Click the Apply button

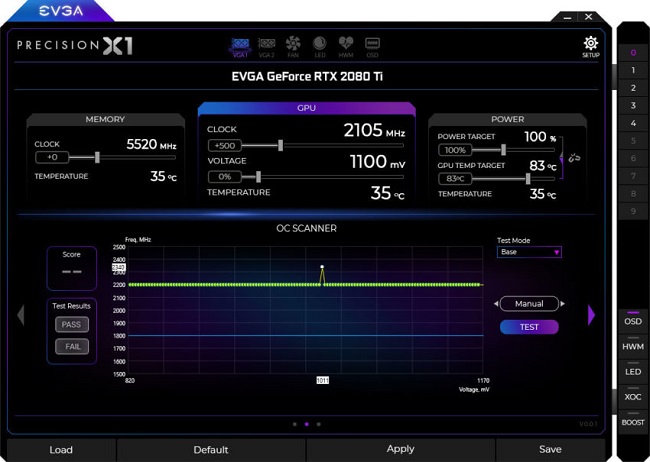pos(400,449)
